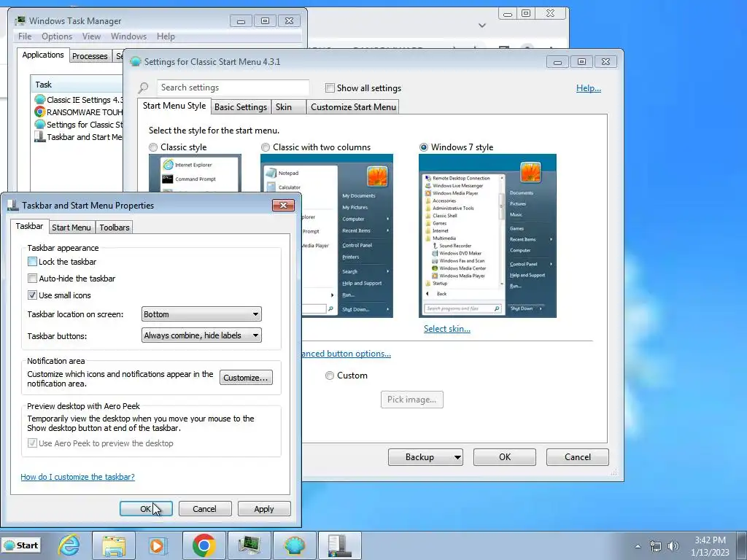Open Customize Start Menu tab
This screenshot has width=747, height=560.
[354, 106]
